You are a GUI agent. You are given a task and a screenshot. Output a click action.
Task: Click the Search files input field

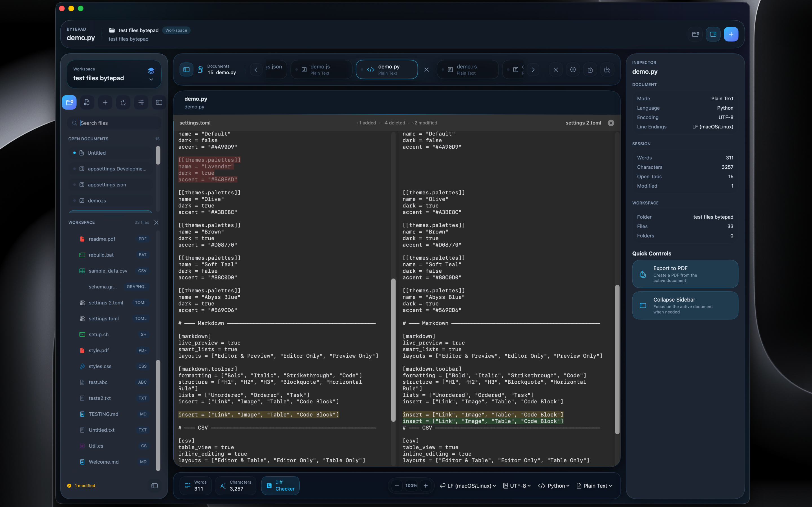click(114, 123)
